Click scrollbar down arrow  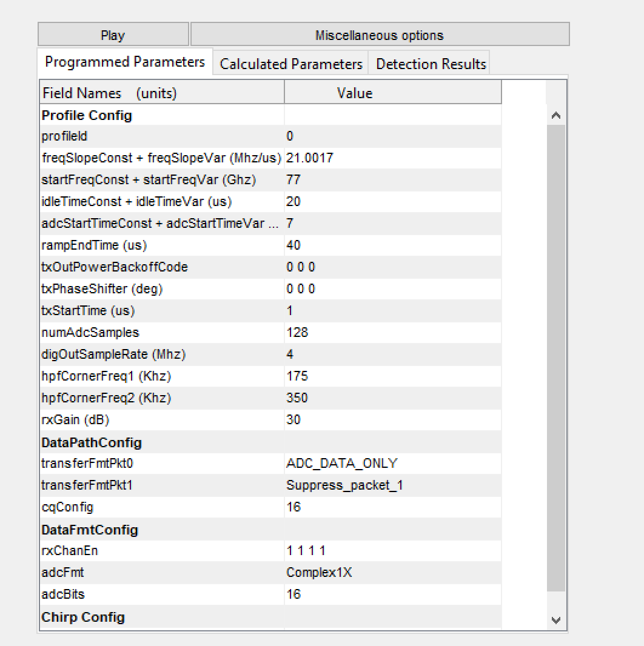pos(556,619)
